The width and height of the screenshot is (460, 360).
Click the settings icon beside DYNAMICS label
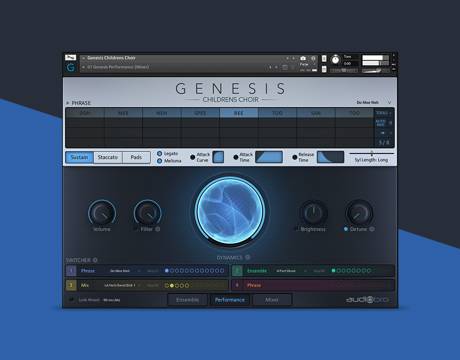(247, 257)
